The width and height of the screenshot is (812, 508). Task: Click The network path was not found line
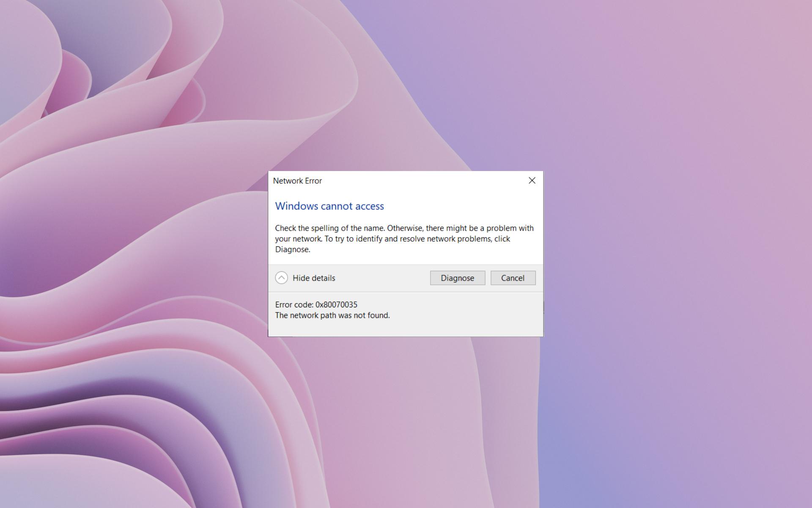coord(332,315)
